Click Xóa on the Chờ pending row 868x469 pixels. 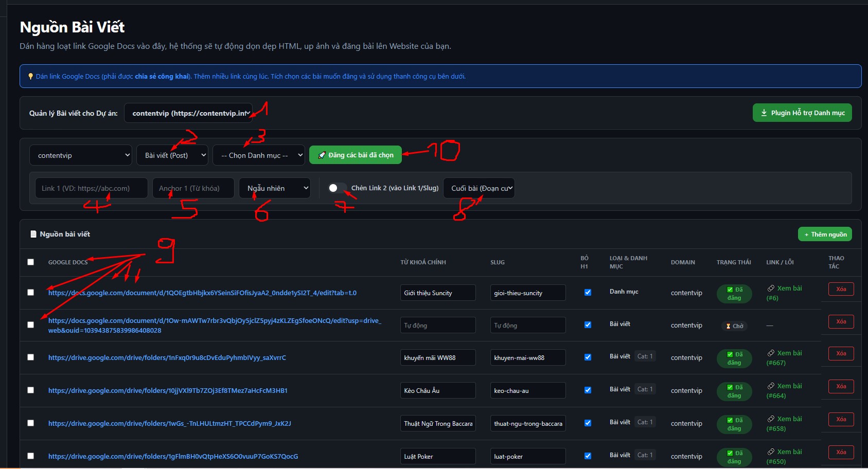pyautogui.click(x=841, y=321)
